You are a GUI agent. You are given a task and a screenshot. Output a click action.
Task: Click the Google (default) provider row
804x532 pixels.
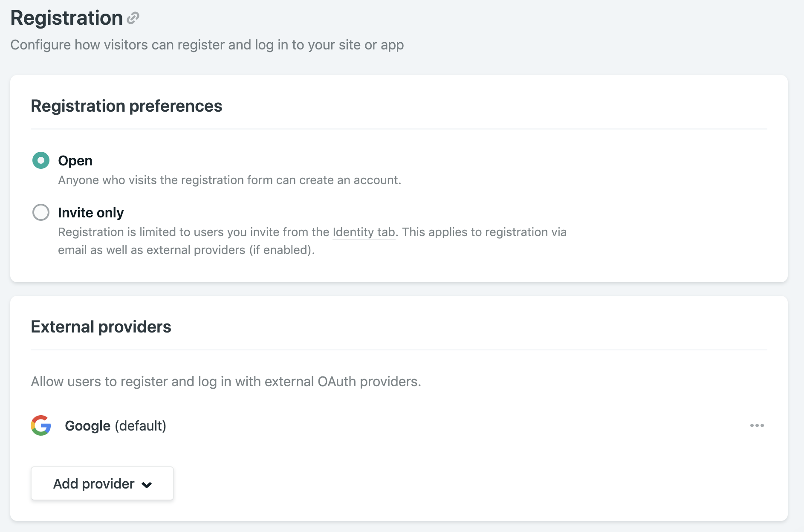115,425
